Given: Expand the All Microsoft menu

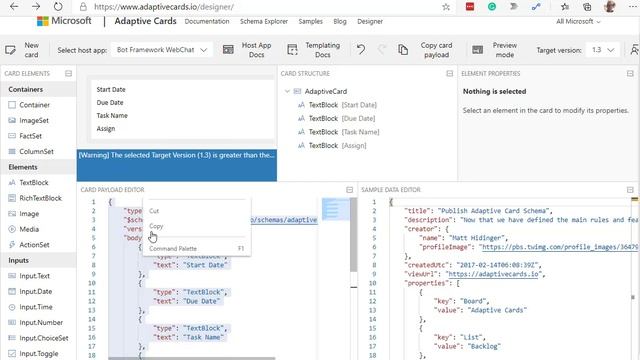Looking at the screenshot, I should pos(578,21).
